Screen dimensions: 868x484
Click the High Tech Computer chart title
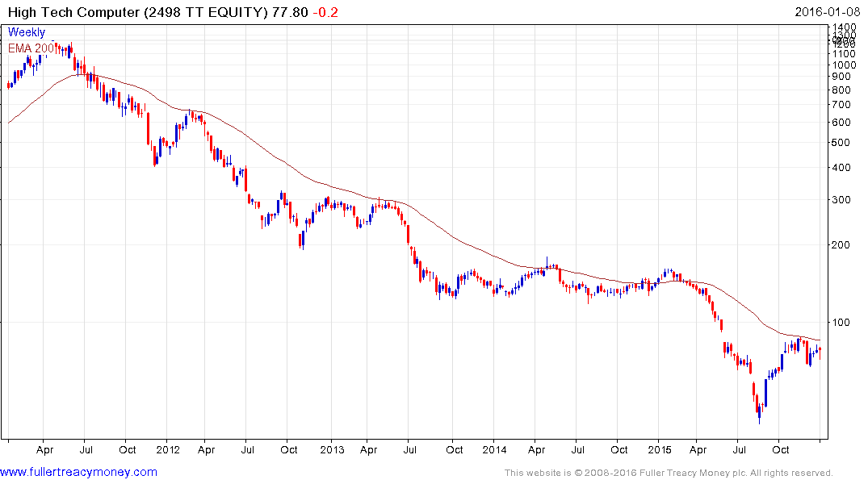click(x=137, y=12)
